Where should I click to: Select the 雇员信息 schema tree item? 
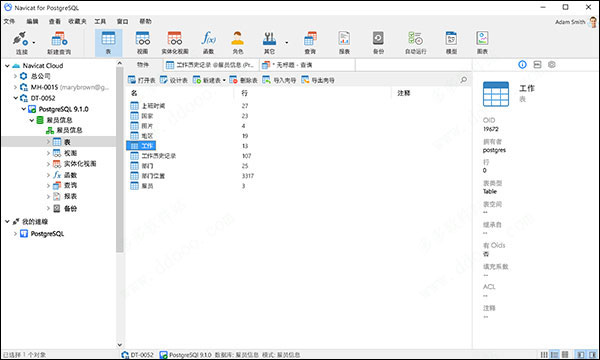pos(64,130)
